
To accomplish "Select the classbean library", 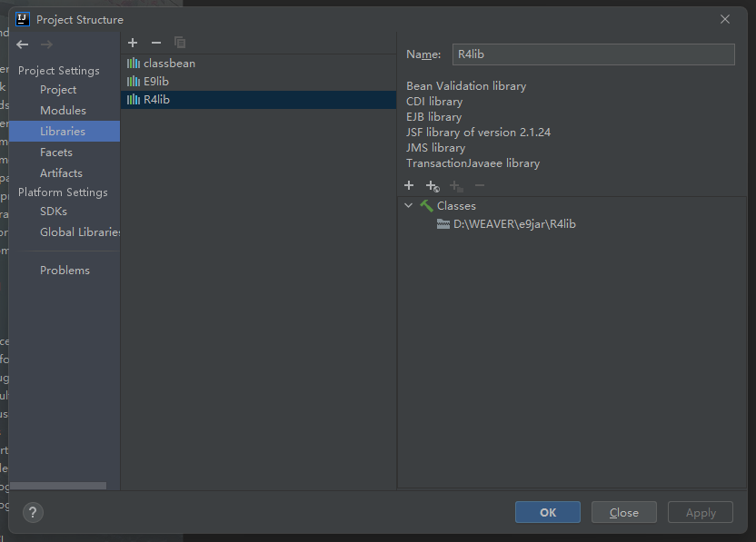I will (x=169, y=64).
